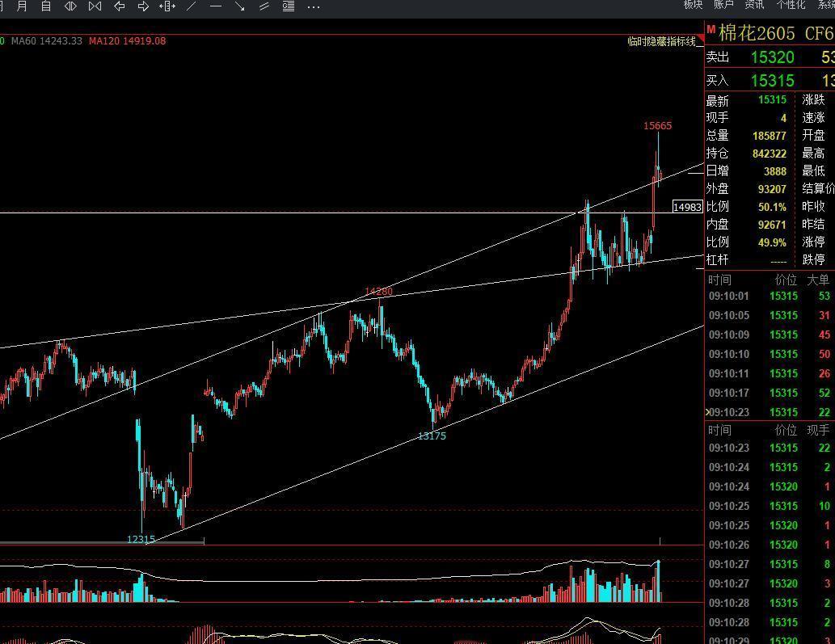835x644 pixels.
Task: Click the 13175 low price marker
Action: [432, 436]
